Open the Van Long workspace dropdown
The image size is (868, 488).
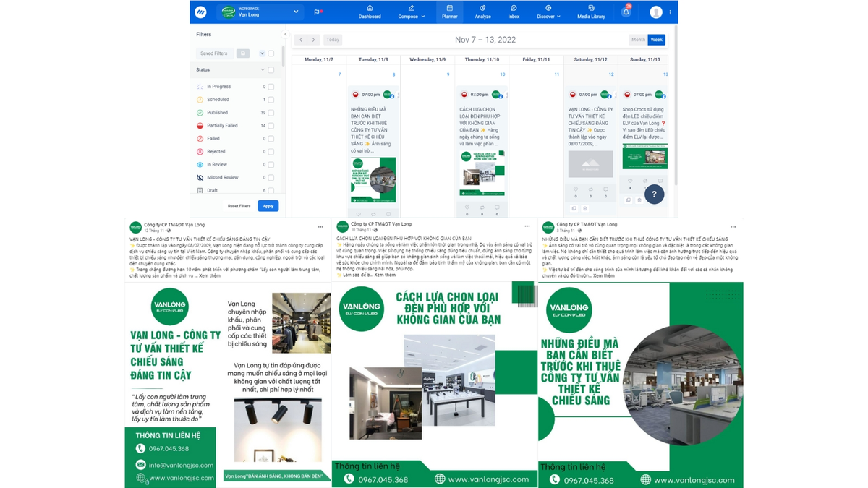click(260, 12)
